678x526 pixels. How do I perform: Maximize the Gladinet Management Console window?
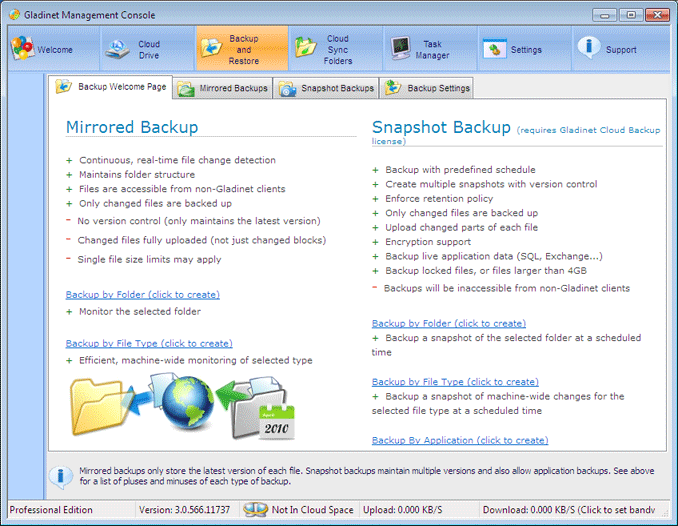(631, 15)
